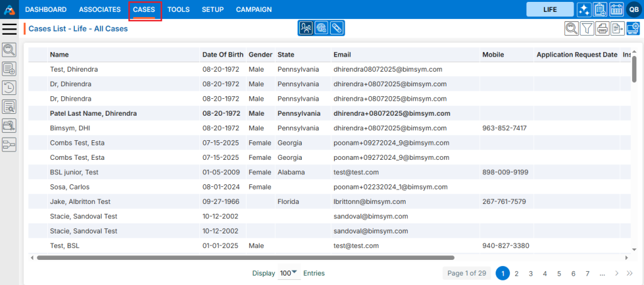
Task: Open the QB user profile menu
Action: (x=633, y=9)
